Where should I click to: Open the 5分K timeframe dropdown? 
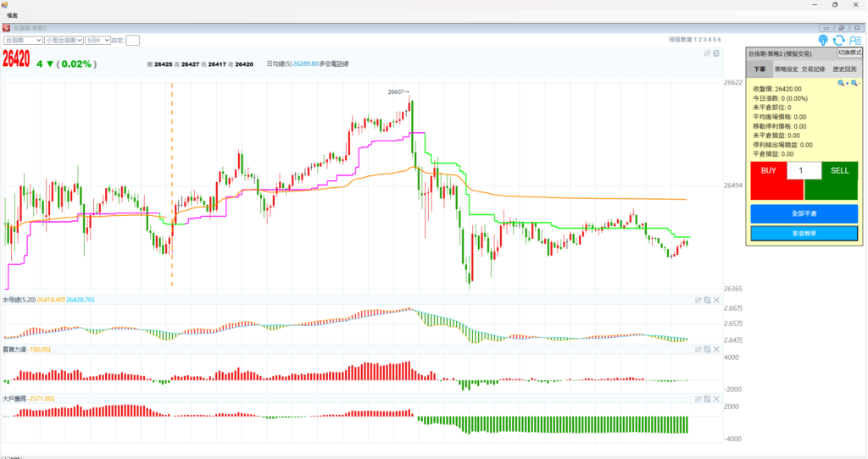tap(97, 40)
